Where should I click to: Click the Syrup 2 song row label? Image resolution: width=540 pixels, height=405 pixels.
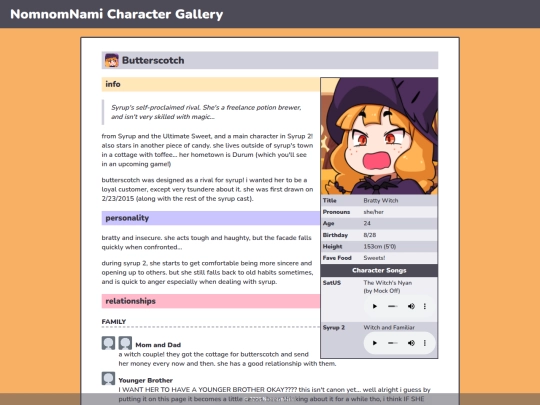(x=334, y=328)
